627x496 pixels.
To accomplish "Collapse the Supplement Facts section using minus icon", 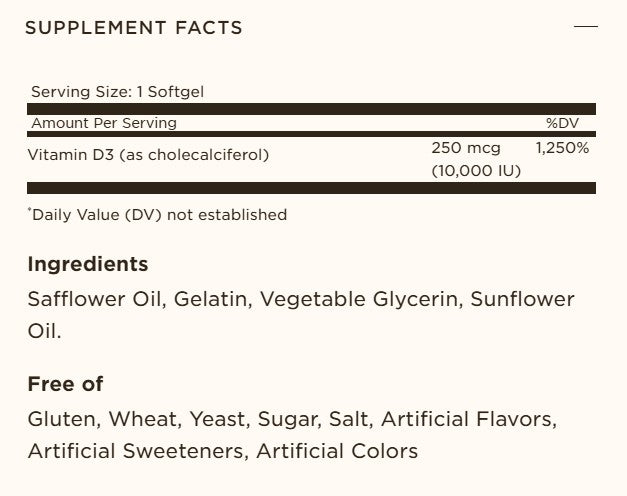I will click(x=586, y=27).
